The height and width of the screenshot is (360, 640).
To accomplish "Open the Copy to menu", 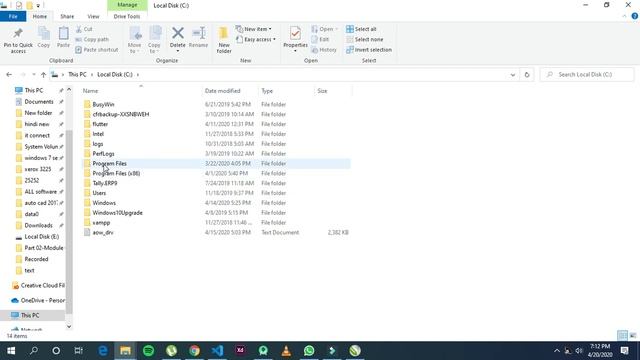I will pos(154,40).
